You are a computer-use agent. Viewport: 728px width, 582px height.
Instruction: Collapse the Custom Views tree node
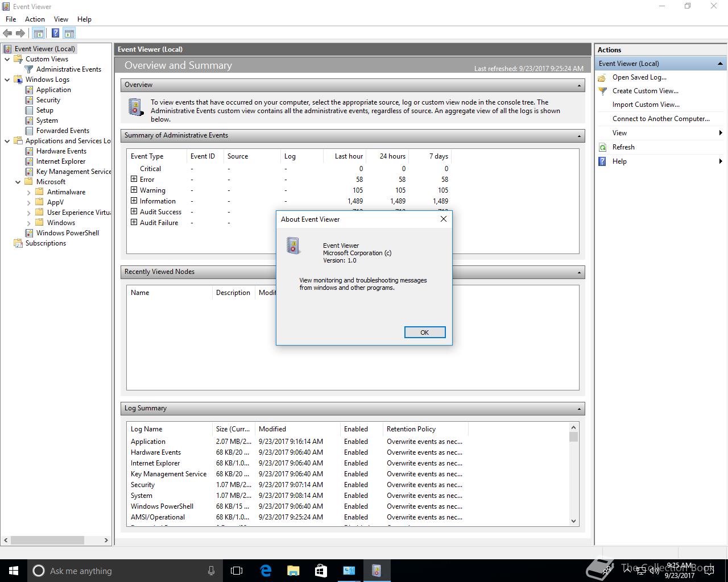[7, 59]
